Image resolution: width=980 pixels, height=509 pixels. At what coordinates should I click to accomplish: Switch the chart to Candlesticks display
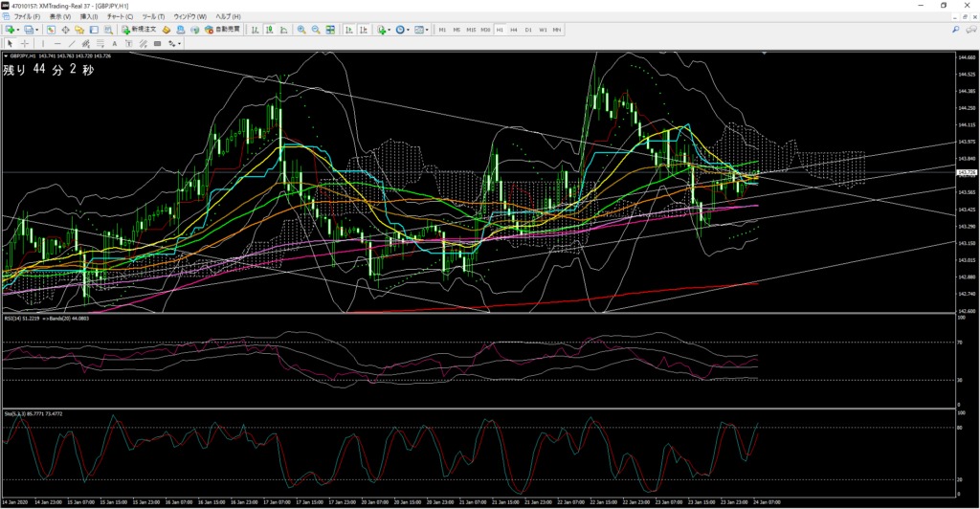(269, 30)
